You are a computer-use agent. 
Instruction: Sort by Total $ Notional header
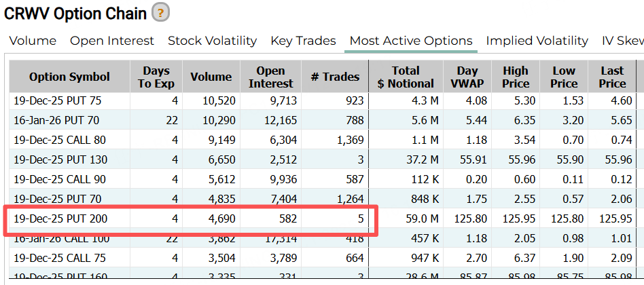[x=406, y=77]
